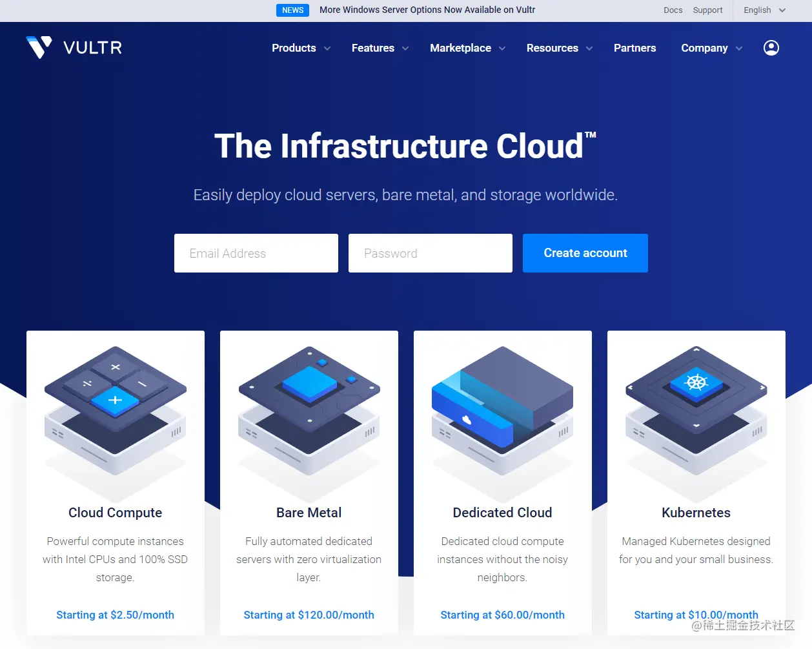Expand the Company dropdown chevron
This screenshot has width=812, height=649.
point(740,48)
